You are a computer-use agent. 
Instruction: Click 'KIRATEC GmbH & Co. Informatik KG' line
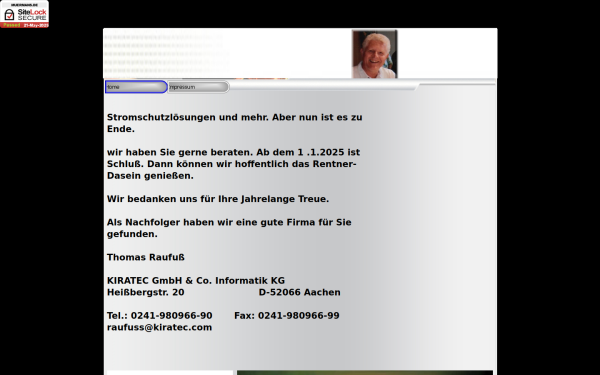pos(196,281)
